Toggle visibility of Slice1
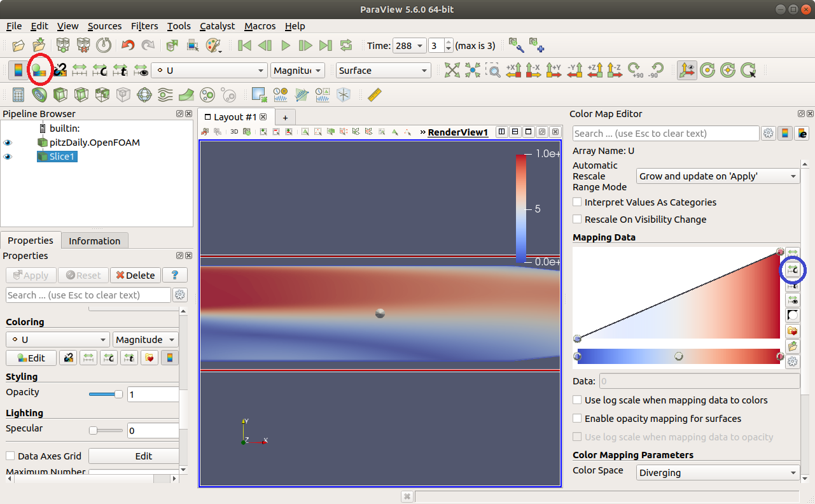815x504 pixels. pyautogui.click(x=8, y=157)
